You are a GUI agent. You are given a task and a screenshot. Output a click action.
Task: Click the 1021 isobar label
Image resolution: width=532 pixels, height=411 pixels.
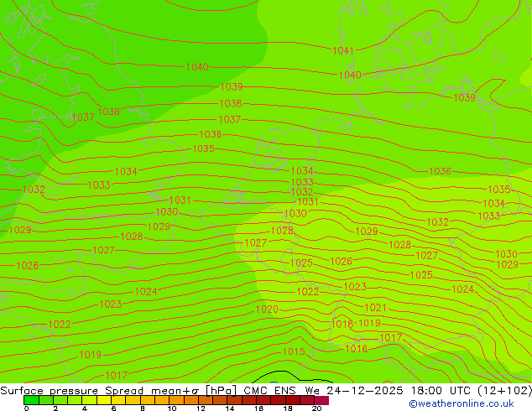click(x=375, y=308)
